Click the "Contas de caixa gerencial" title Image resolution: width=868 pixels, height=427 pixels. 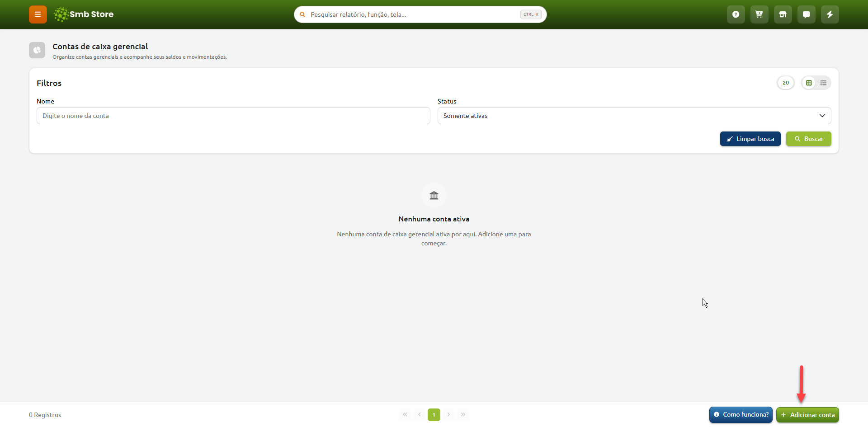click(100, 47)
